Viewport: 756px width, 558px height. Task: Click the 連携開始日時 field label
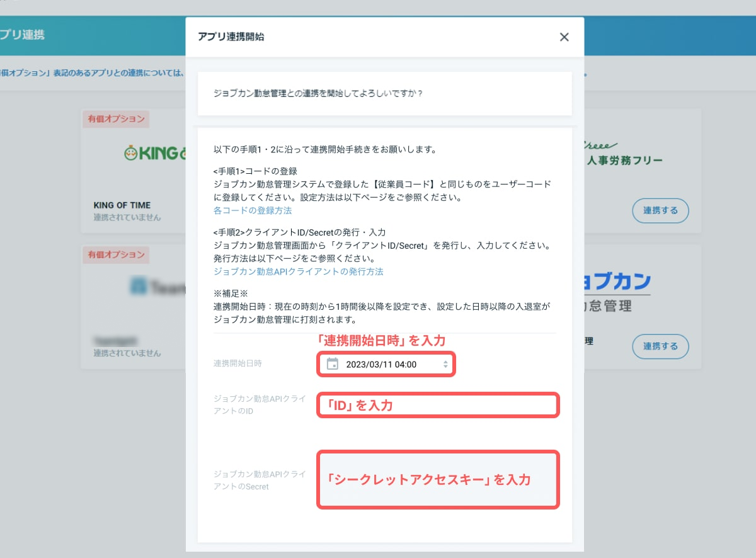click(238, 363)
